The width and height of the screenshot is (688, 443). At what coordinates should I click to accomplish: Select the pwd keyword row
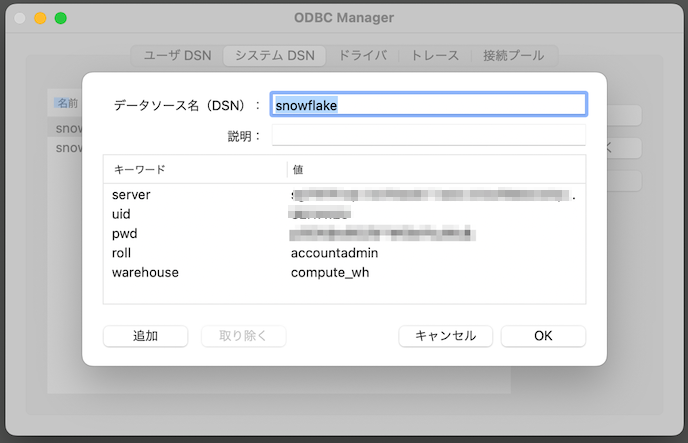(344, 234)
